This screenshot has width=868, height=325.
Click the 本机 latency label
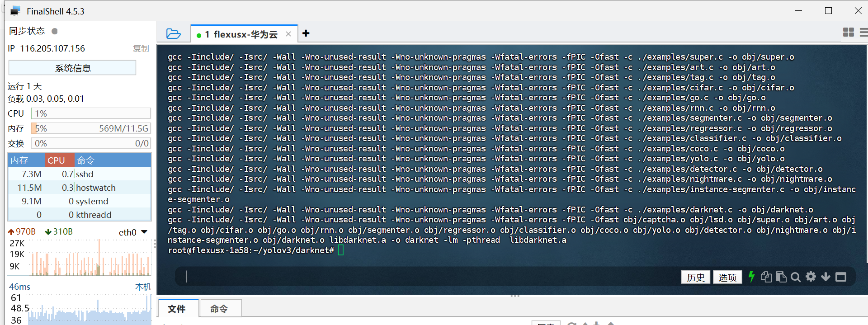pyautogui.click(x=143, y=287)
